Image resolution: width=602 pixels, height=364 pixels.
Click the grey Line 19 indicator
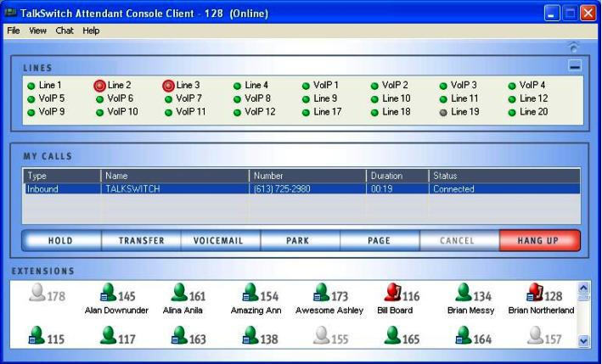(443, 113)
